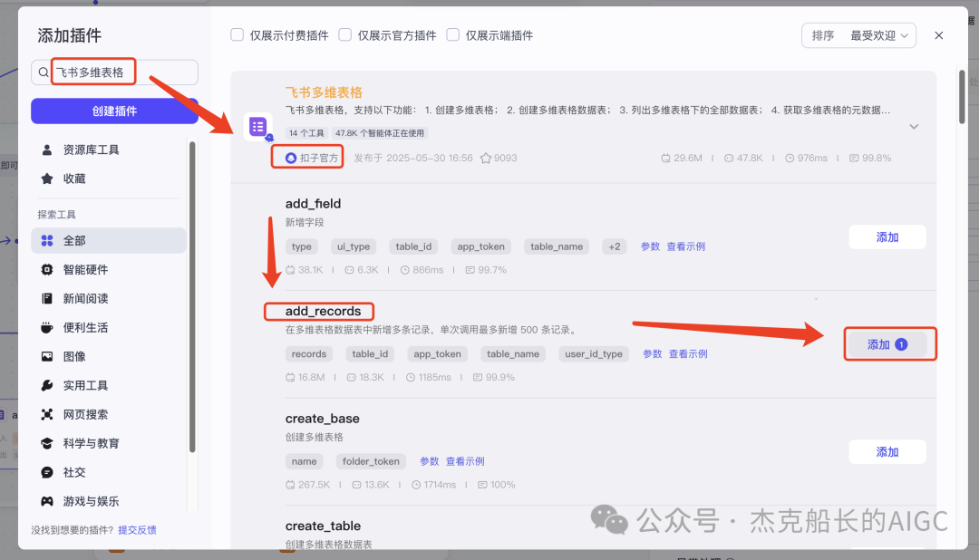Click the favorite star beside 9093

485,158
